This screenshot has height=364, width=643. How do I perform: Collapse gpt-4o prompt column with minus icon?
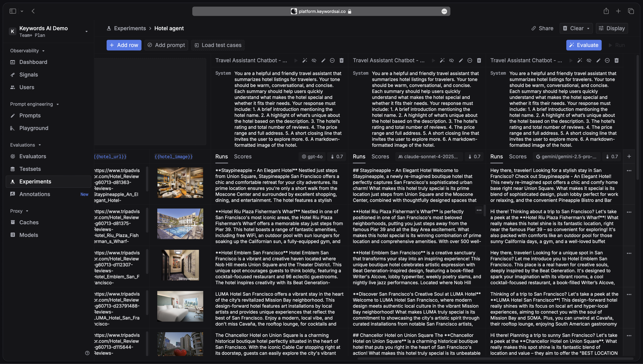[x=332, y=60]
